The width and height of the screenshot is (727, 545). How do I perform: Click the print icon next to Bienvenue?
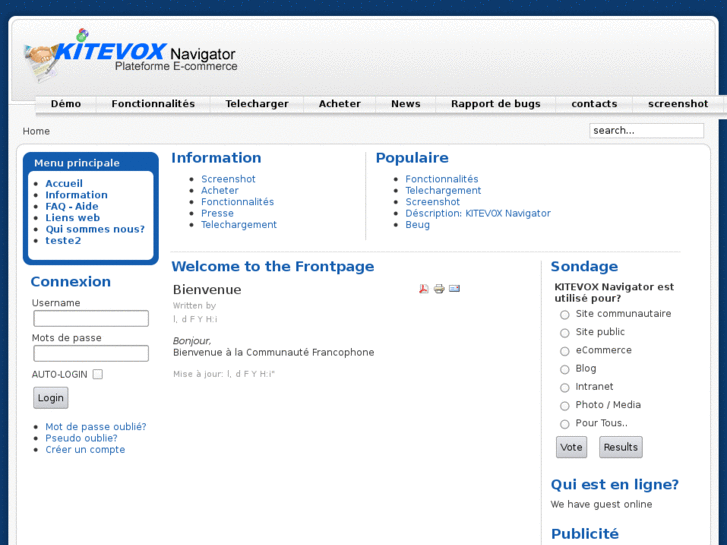click(x=439, y=289)
